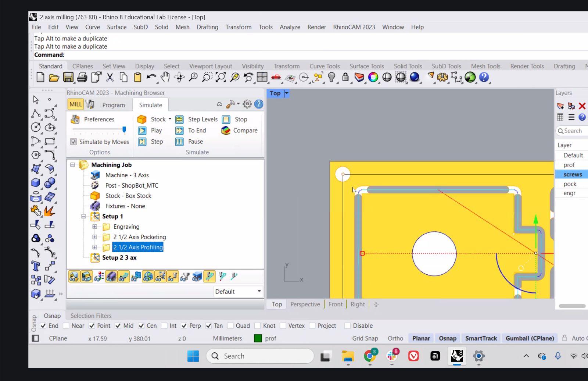The image size is (588, 381).
Task: Open the RhinoCAM 2023 menu
Action: [354, 27]
